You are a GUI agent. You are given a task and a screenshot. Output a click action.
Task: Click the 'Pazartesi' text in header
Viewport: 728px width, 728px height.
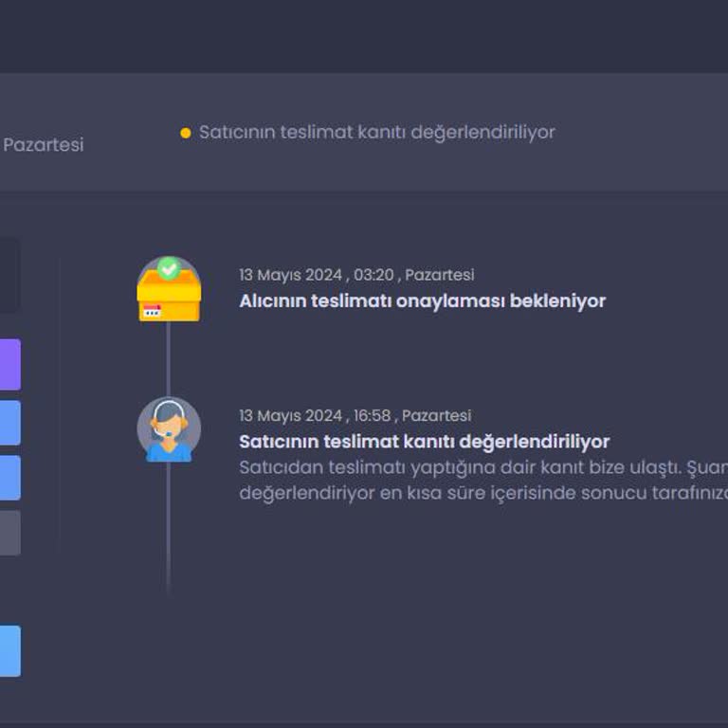pyautogui.click(x=44, y=144)
